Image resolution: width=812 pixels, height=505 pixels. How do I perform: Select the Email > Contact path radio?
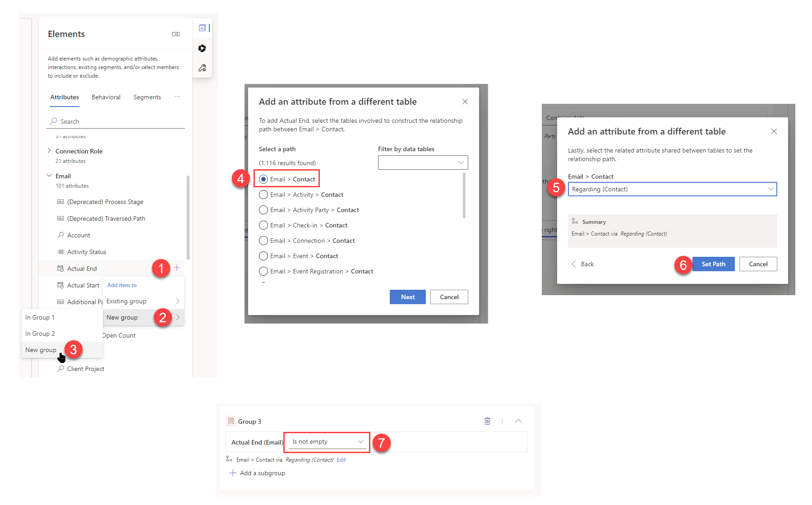click(x=263, y=179)
